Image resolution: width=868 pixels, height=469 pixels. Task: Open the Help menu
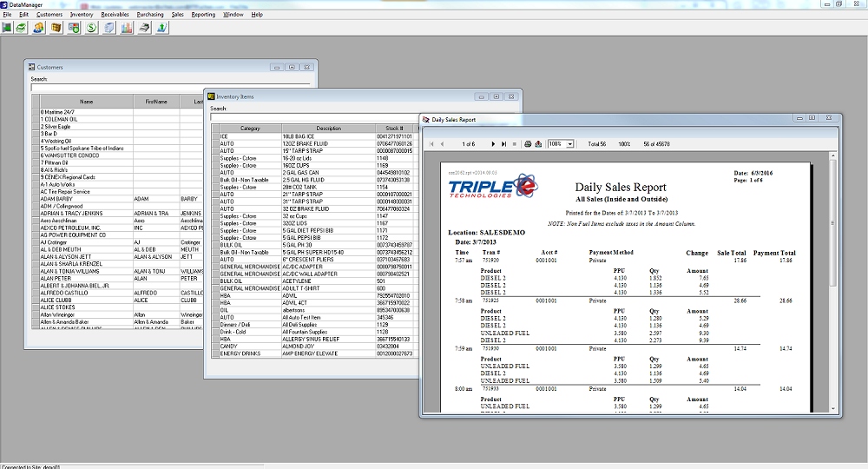257,15
